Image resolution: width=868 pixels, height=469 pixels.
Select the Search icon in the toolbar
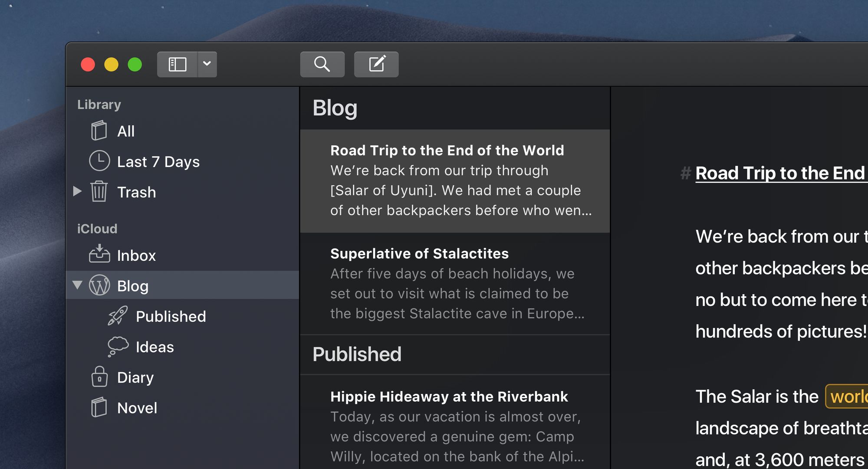[x=322, y=64]
